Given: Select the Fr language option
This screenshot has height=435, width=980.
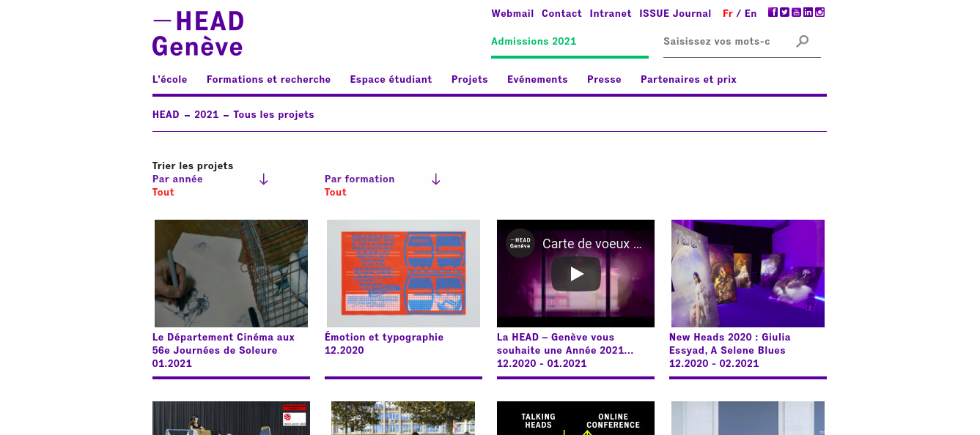Looking at the screenshot, I should pos(727,13).
